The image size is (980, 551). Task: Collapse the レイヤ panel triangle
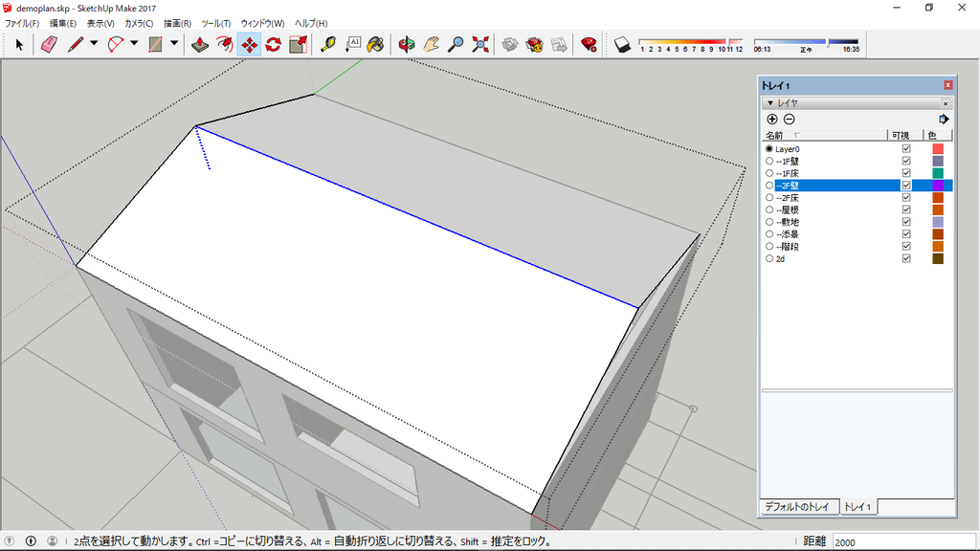pos(770,103)
